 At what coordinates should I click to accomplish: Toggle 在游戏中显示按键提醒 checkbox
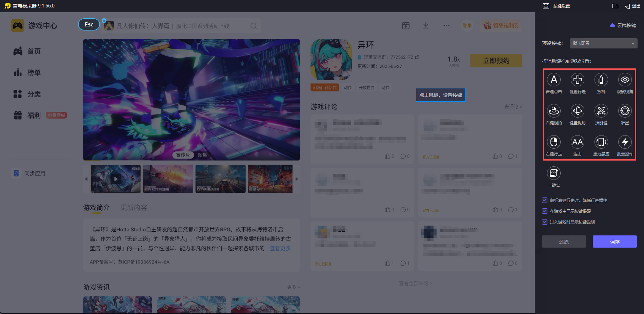pos(545,211)
